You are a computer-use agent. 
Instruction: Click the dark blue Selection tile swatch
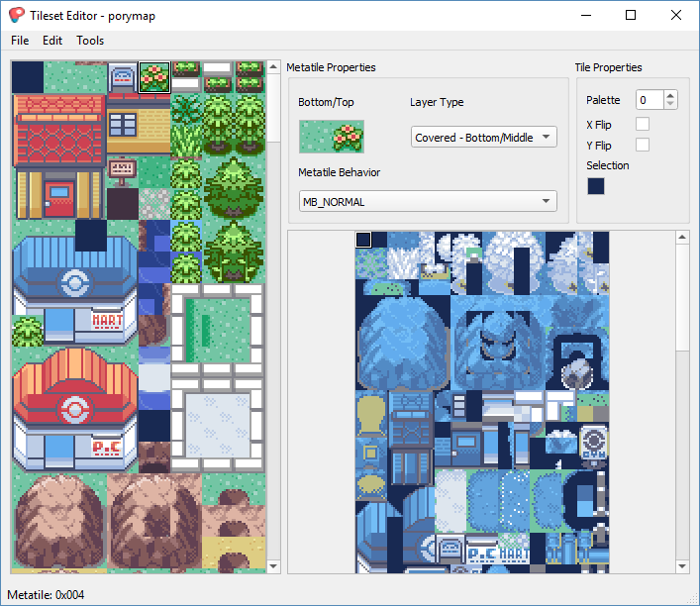pos(595,186)
